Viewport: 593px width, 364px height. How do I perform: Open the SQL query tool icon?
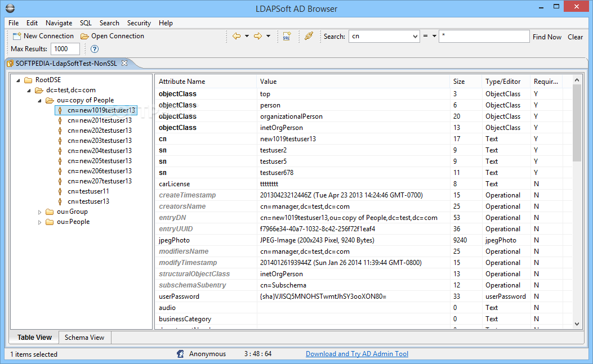tap(287, 36)
